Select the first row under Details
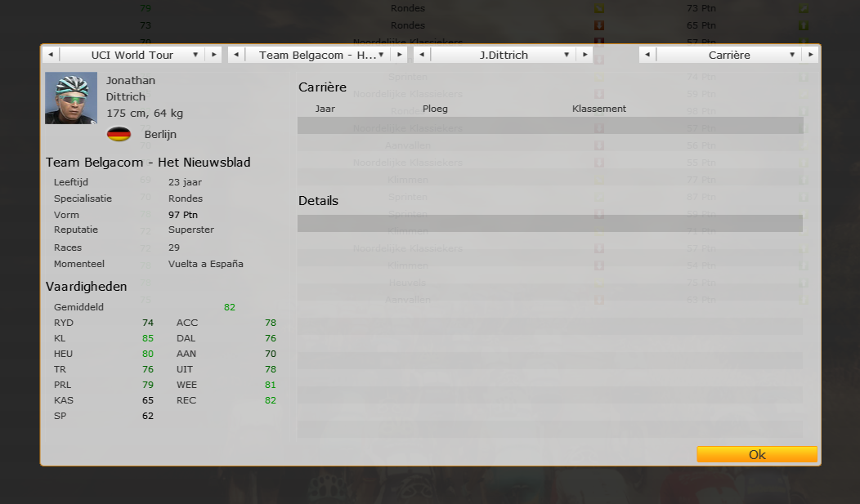Screen dimensions: 860x504 click(x=549, y=223)
